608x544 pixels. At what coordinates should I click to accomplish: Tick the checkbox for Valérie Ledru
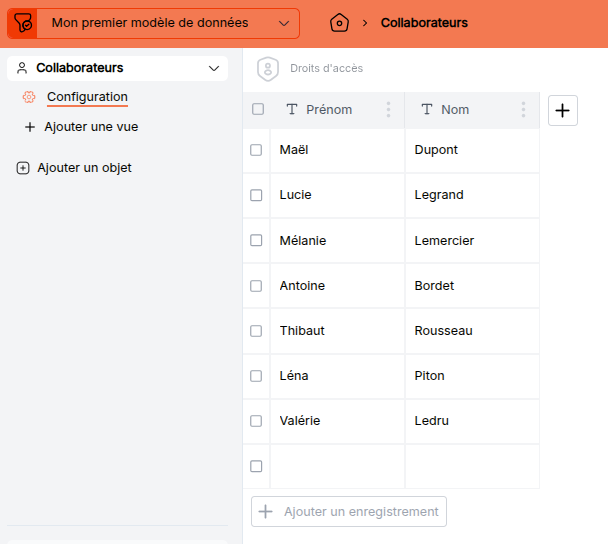pos(256,421)
